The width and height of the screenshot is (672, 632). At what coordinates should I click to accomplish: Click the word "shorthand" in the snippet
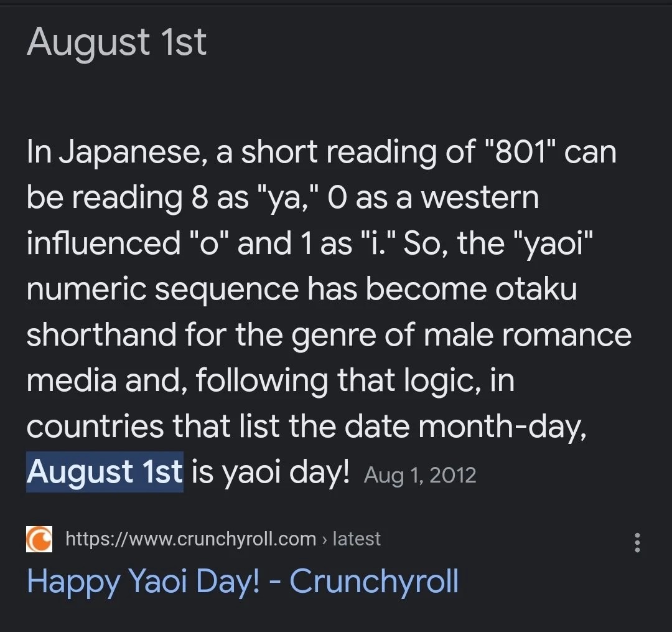tap(101, 335)
